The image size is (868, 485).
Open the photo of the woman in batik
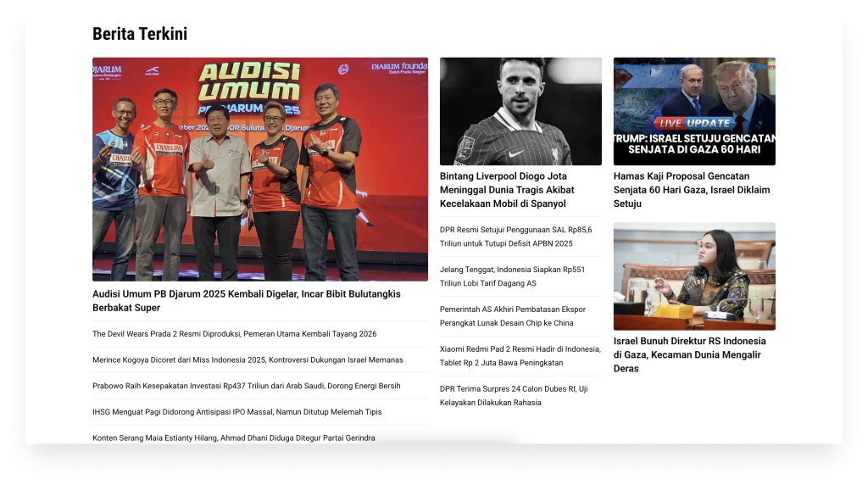pos(694,276)
